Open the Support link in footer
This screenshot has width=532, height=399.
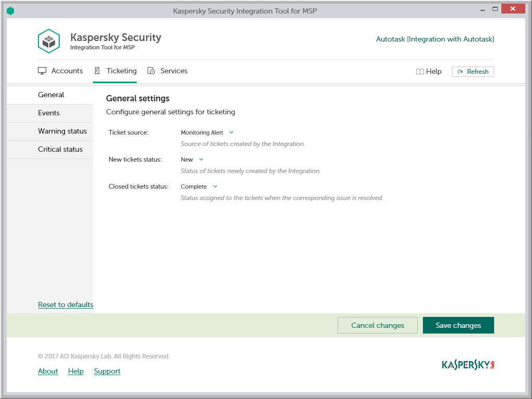[107, 371]
